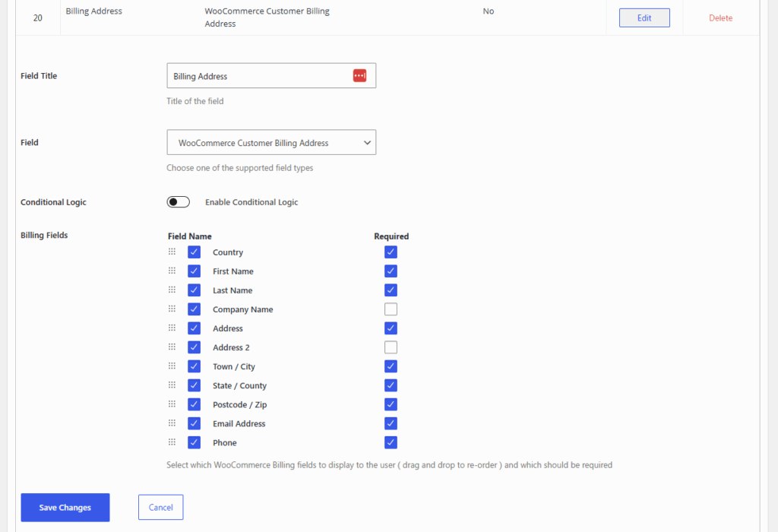Image resolution: width=778 pixels, height=532 pixels.
Task: Uncheck the Last Name display checkbox
Action: 194,290
